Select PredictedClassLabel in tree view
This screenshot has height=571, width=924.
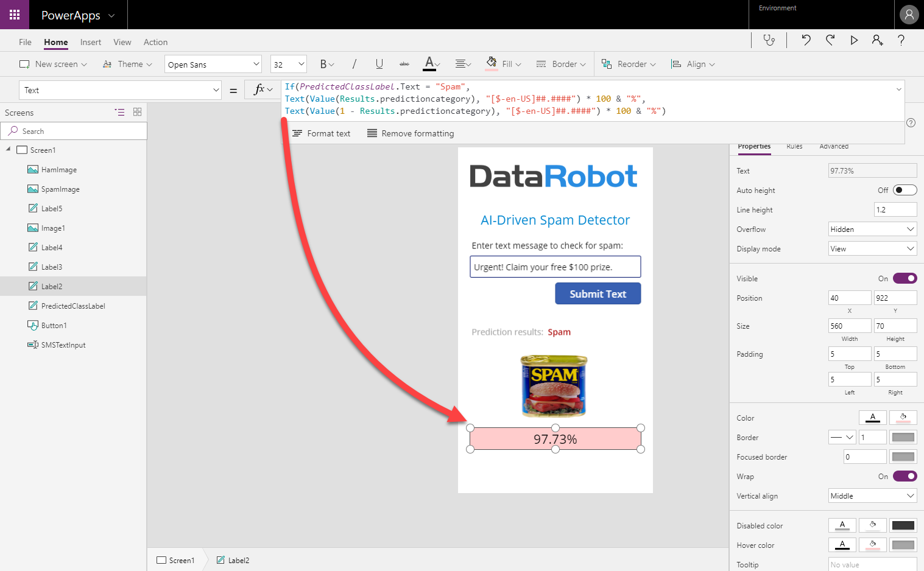[73, 306]
